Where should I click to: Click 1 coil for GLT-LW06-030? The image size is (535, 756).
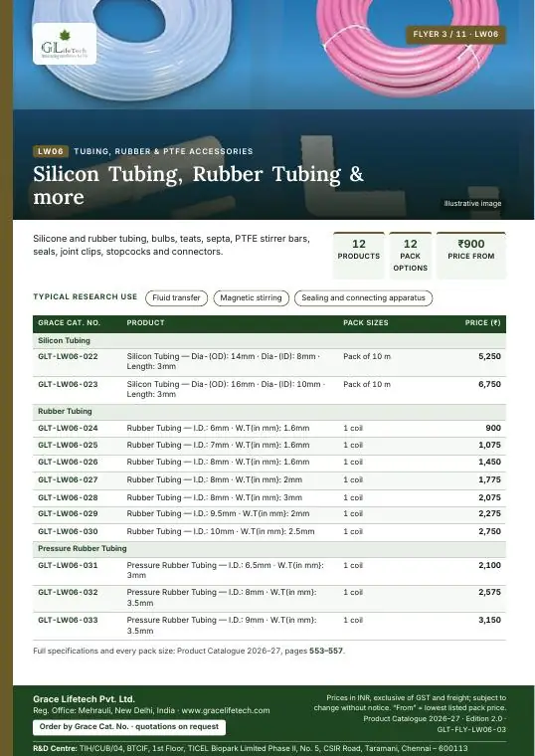[353, 532]
